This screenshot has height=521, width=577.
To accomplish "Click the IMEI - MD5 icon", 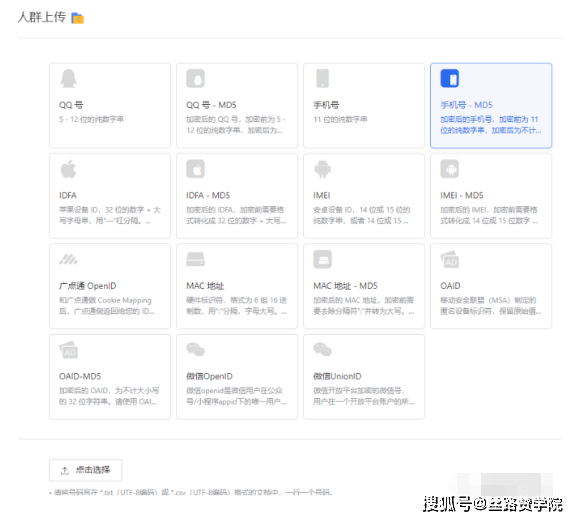I will (x=450, y=169).
